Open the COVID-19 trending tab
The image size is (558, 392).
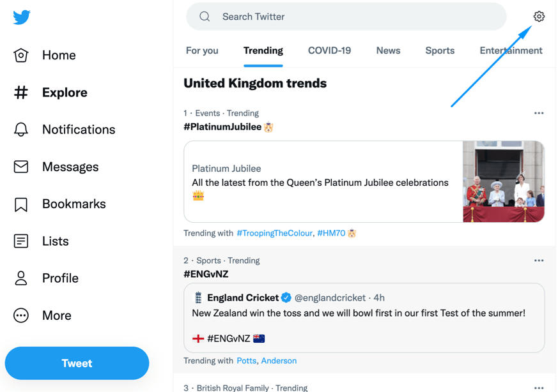click(x=329, y=50)
